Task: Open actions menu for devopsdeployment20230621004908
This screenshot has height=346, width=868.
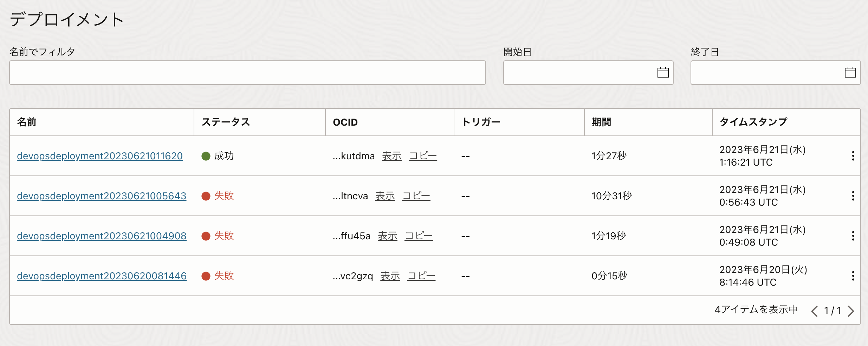Action: (x=853, y=235)
